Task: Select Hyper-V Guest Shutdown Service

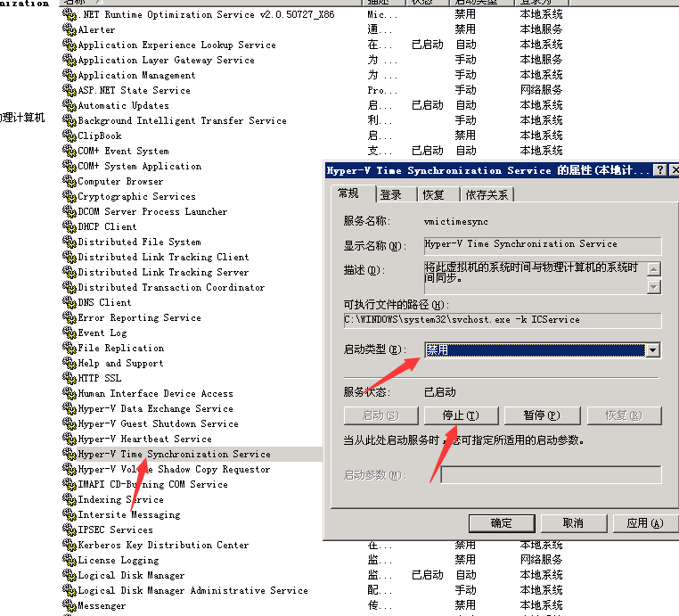Action: coord(158,423)
